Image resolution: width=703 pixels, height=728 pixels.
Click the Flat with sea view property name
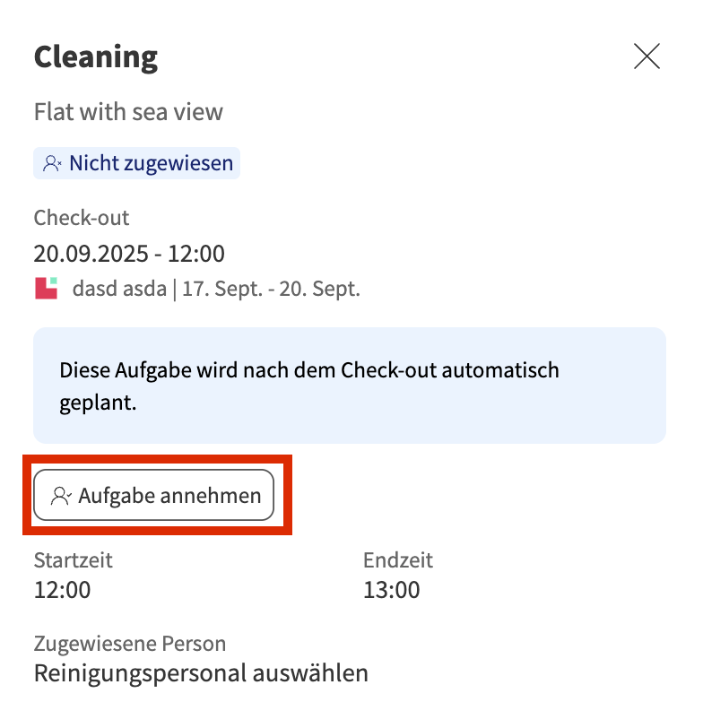pos(128,112)
